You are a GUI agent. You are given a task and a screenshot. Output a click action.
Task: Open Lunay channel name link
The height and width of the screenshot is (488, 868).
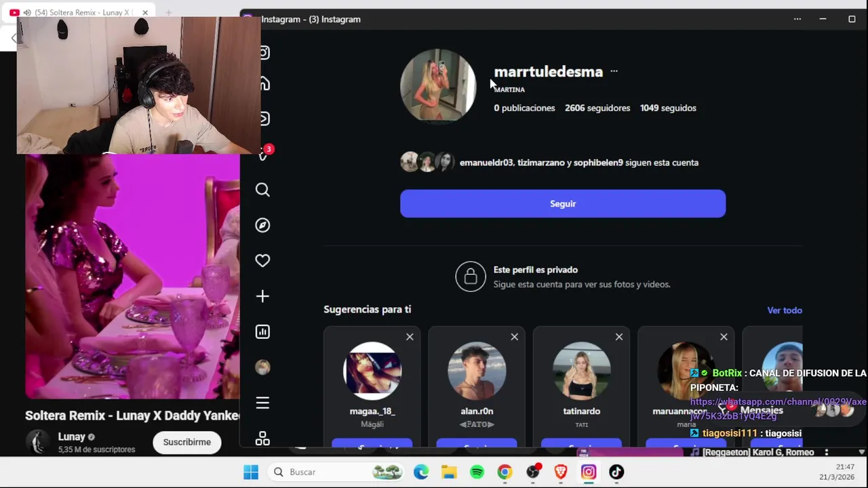click(x=71, y=437)
